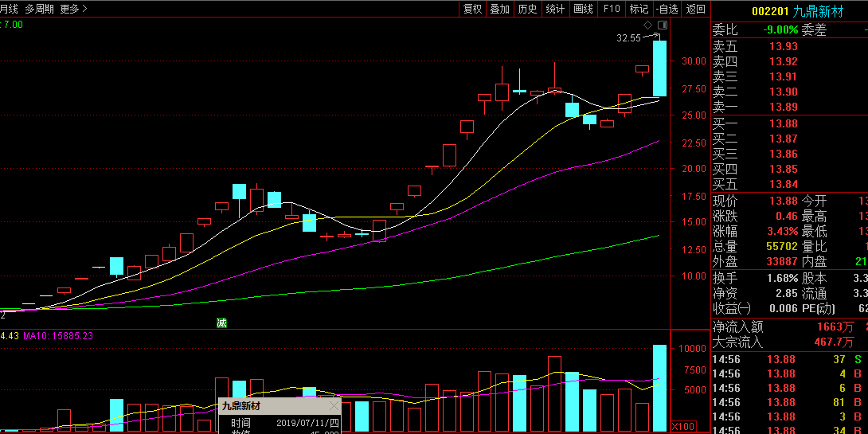Click the 复权 toolbar button

(x=473, y=9)
